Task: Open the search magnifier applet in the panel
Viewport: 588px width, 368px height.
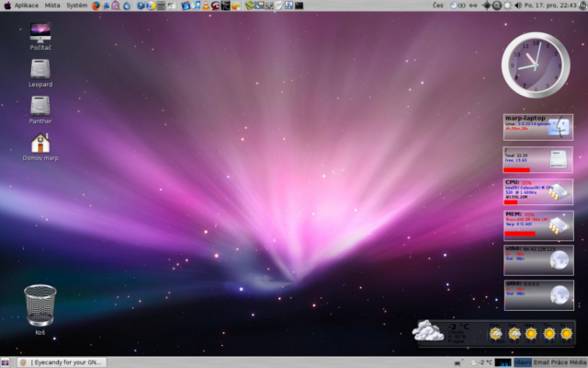Action: coord(497,6)
